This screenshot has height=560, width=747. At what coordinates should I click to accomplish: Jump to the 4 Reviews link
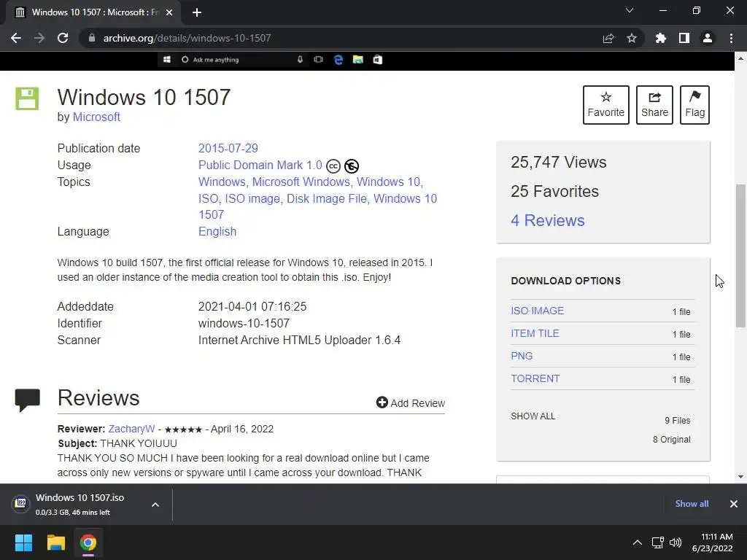(x=548, y=220)
